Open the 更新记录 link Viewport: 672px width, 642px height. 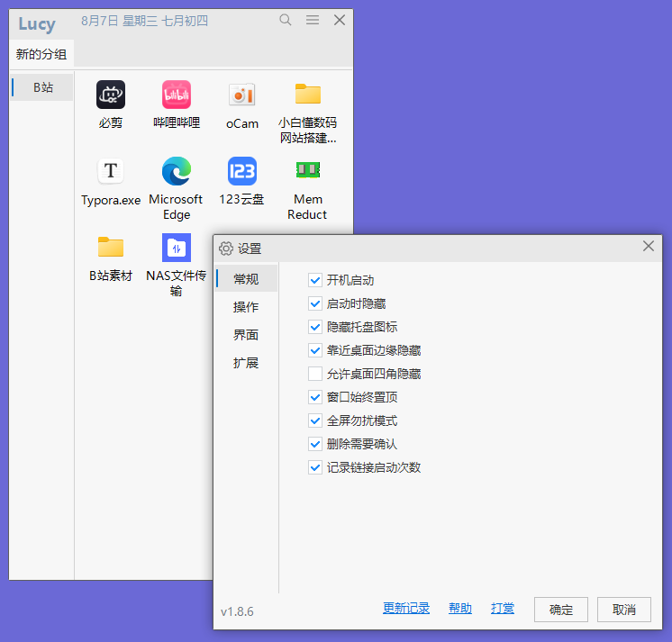406,608
